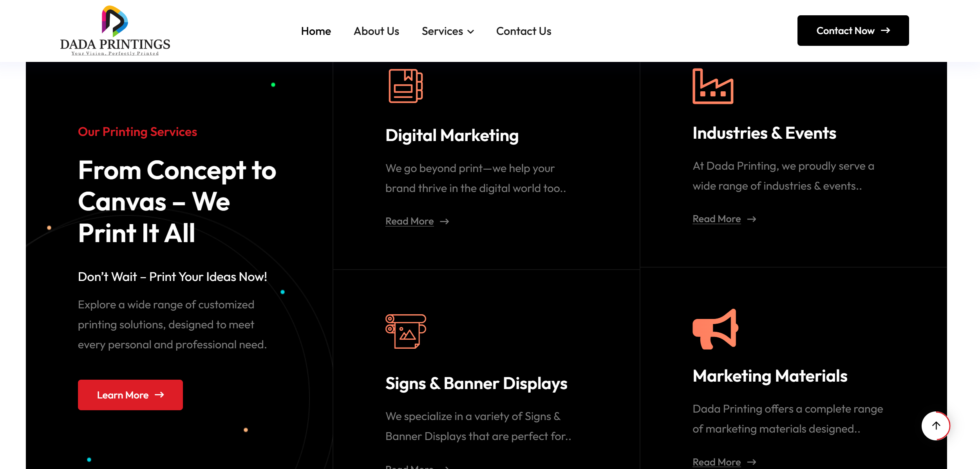Open the Home menu item
The width and height of the screenshot is (980, 469).
coord(316,31)
